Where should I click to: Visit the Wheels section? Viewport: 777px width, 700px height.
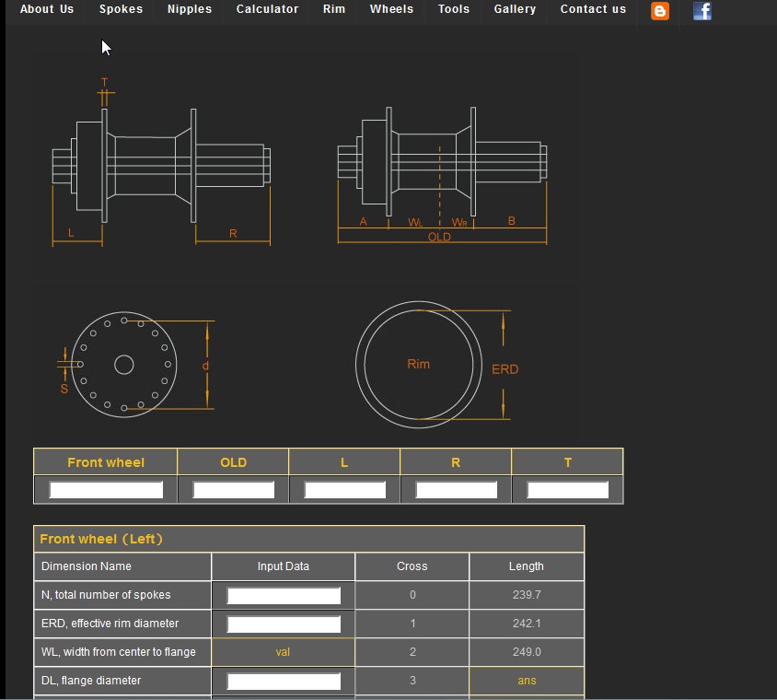(x=390, y=9)
